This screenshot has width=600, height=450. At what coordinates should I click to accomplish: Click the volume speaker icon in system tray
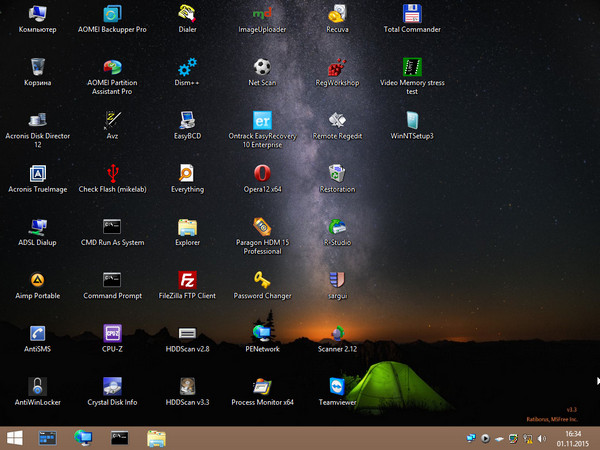540,438
